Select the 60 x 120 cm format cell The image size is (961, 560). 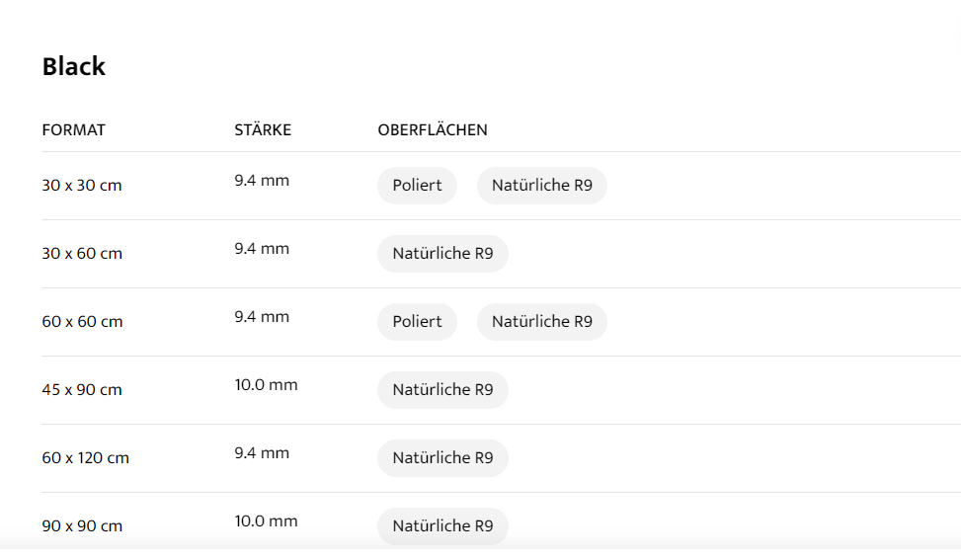tap(86, 458)
